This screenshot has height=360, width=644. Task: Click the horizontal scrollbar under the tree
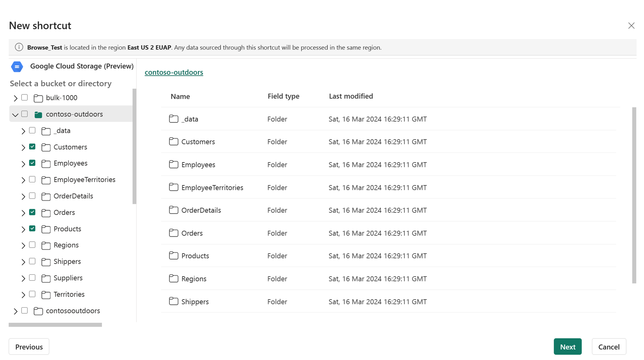[x=55, y=325]
